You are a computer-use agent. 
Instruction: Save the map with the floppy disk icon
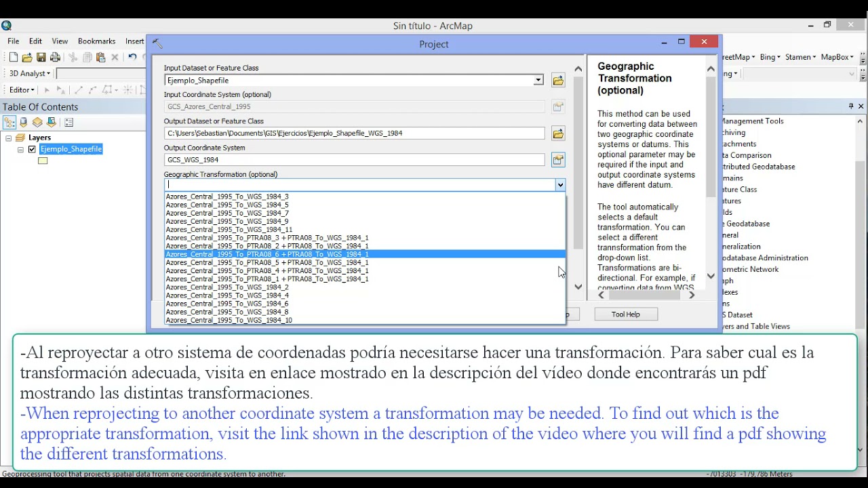41,58
